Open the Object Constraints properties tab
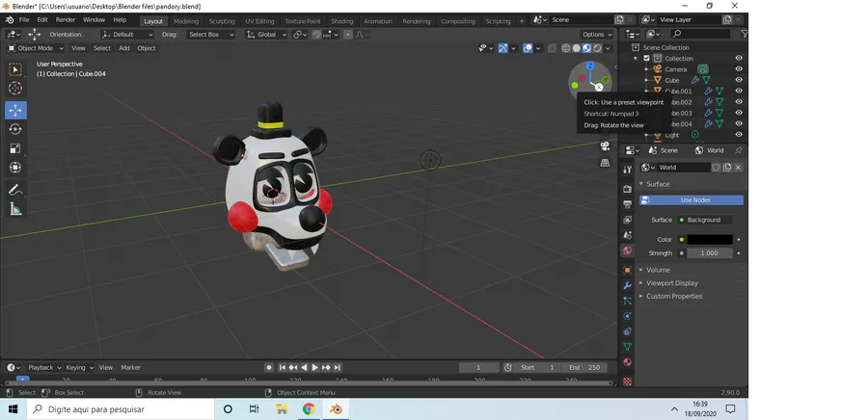 627,331
